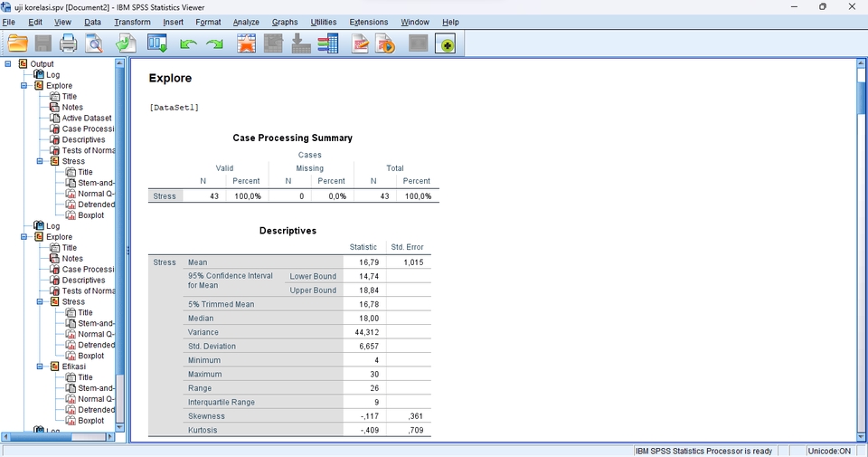Open the File menu

point(9,22)
